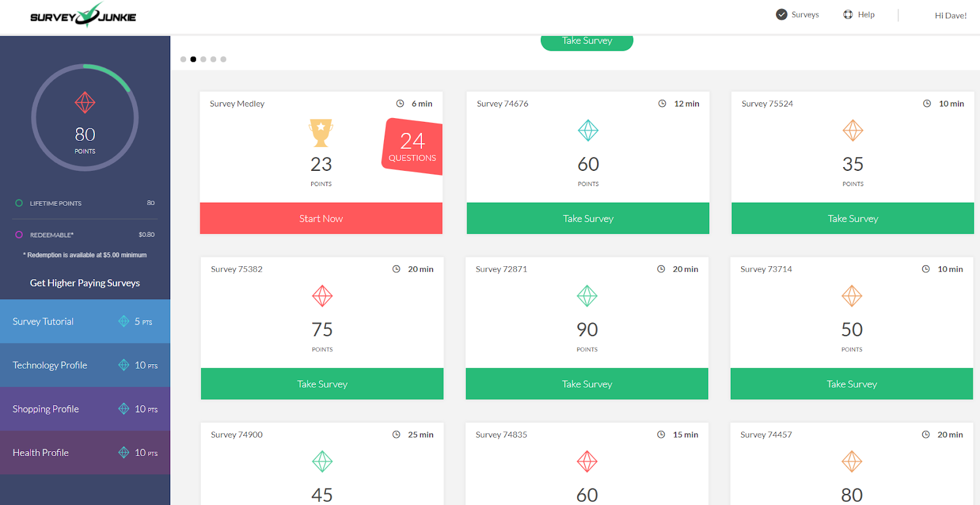Take Survey 73714
Screen dimensions: 980x505
coord(852,384)
